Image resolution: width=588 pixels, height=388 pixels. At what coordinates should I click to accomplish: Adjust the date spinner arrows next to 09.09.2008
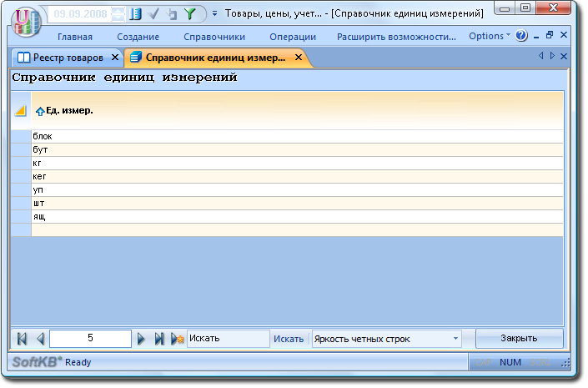pyautogui.click(x=118, y=14)
